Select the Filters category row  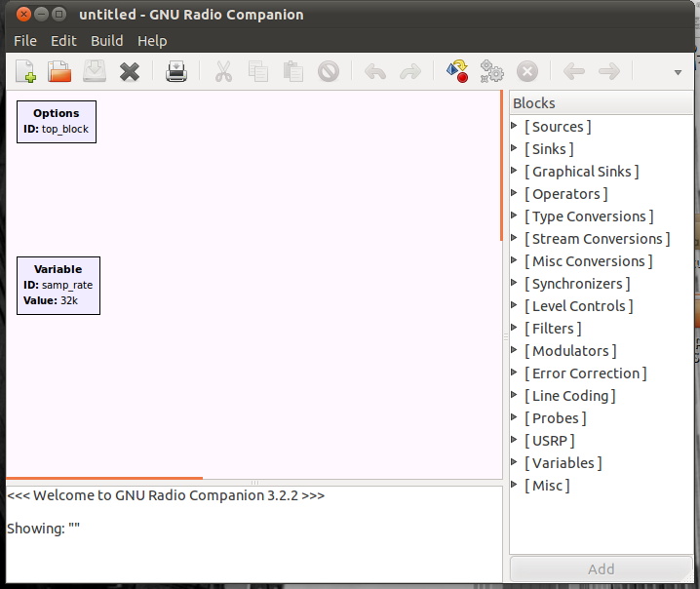coord(601,329)
